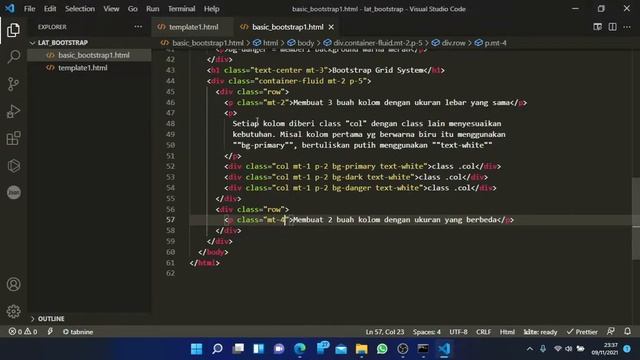640x360 pixels.
Task: Click the div.container-fluid.mt-2.p-5 breadcrumb
Action: point(373,43)
